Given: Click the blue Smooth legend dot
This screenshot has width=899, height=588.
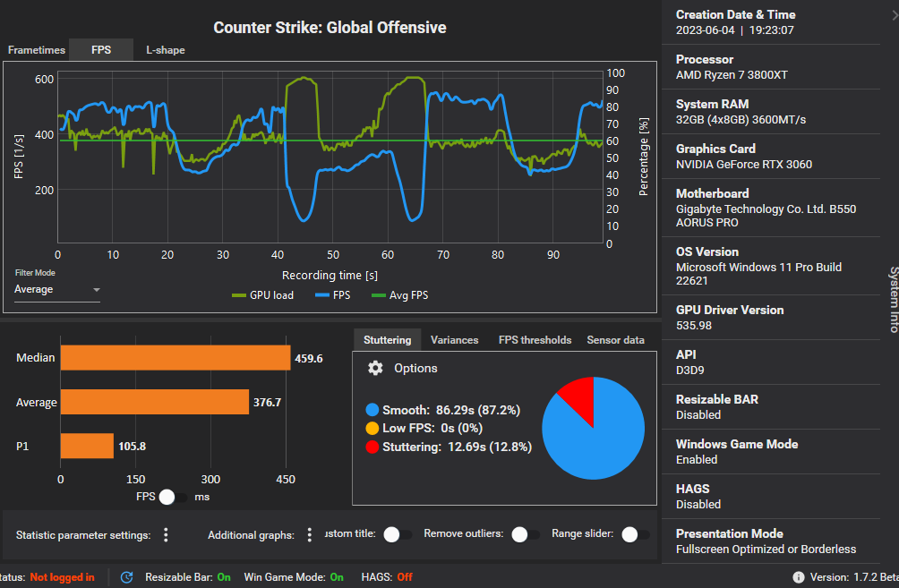Looking at the screenshot, I should pyautogui.click(x=372, y=410).
